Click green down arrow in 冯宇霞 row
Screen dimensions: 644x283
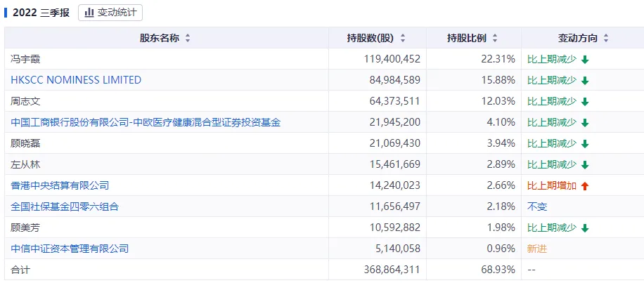585,60
